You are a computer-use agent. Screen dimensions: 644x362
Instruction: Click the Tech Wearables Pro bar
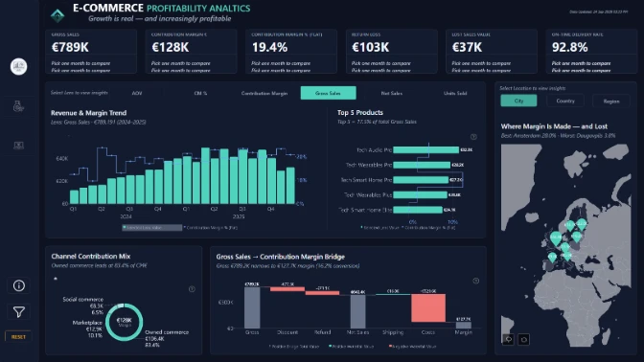tap(422, 165)
